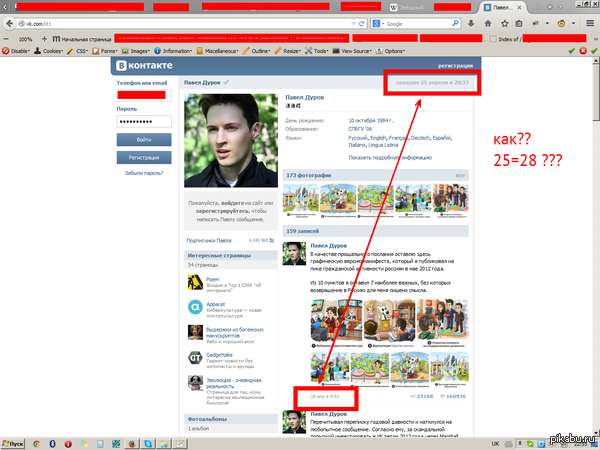Click the Войти login button
This screenshot has height=450, width=600.
pyautogui.click(x=144, y=140)
